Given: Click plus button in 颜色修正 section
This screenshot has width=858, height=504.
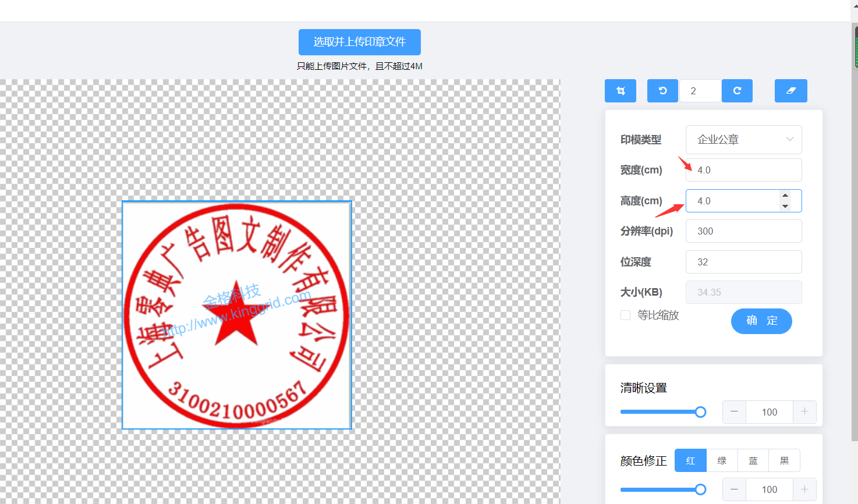Looking at the screenshot, I should point(804,489).
